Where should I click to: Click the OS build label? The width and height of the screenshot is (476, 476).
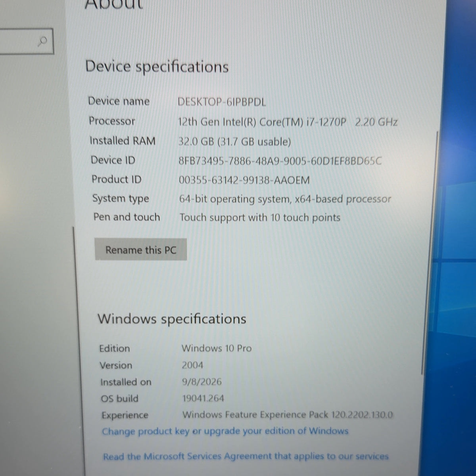point(119,399)
